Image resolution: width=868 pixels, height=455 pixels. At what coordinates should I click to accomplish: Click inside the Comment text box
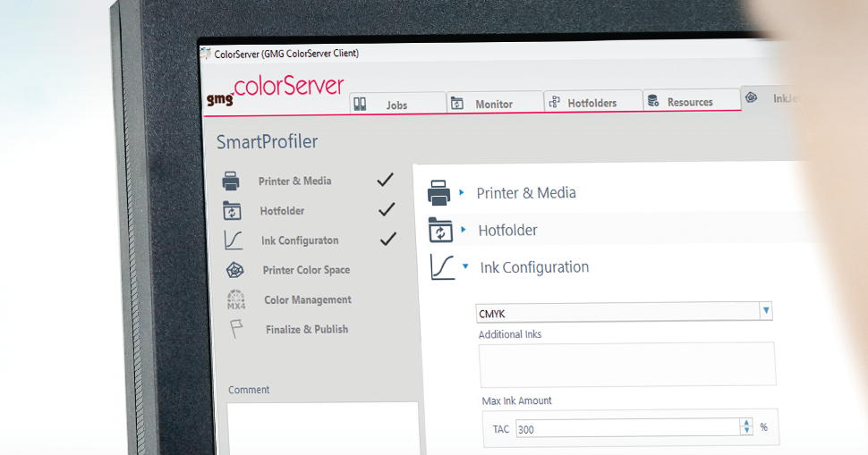click(x=323, y=428)
